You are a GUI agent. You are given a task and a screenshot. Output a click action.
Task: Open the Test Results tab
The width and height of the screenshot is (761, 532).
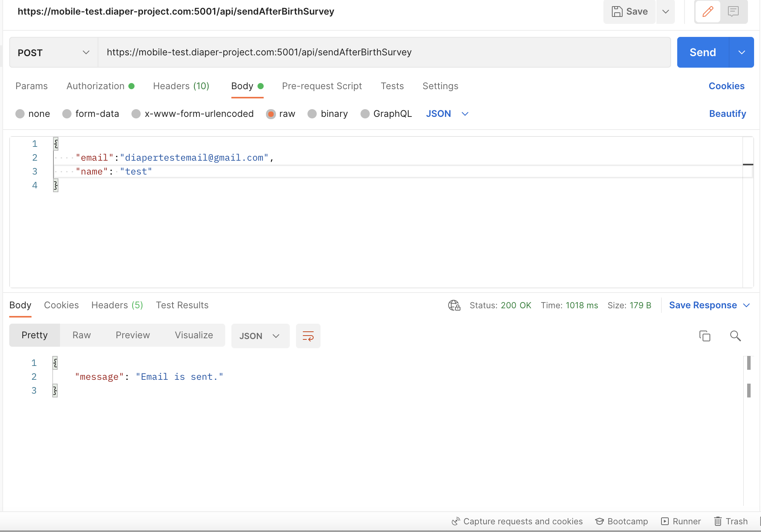coord(182,305)
